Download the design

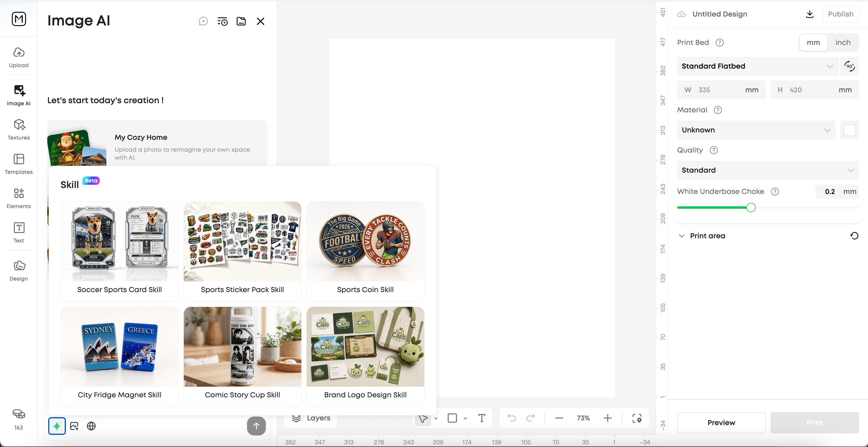tap(810, 14)
